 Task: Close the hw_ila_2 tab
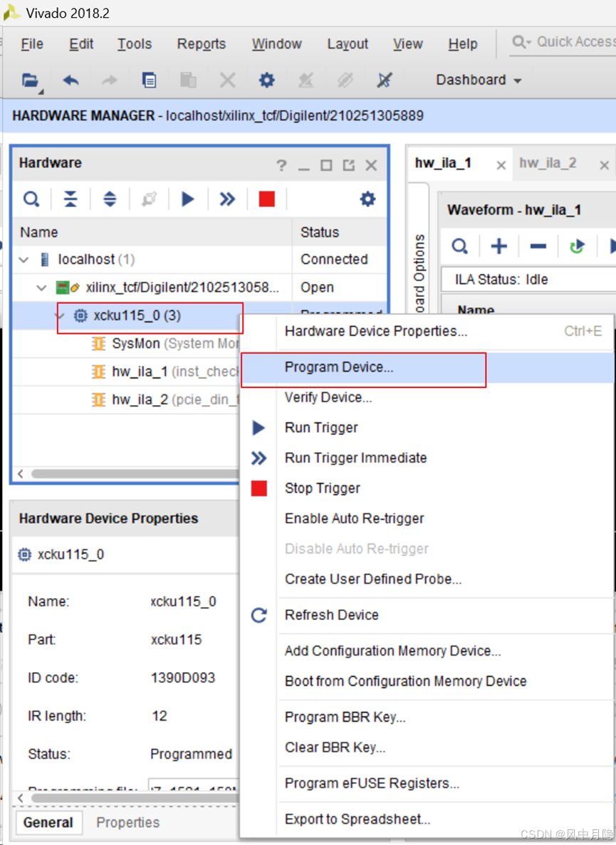click(604, 165)
